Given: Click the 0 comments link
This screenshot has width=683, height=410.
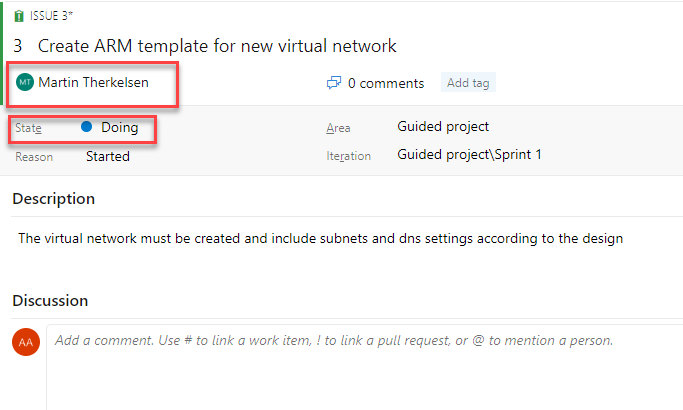Looking at the screenshot, I should 385,83.
